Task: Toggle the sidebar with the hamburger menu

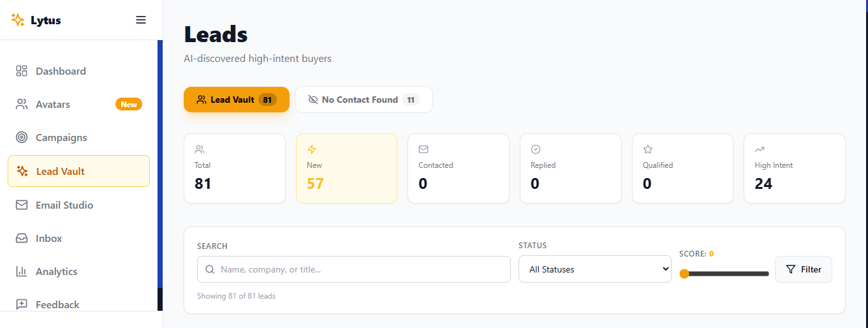Action: tap(141, 20)
